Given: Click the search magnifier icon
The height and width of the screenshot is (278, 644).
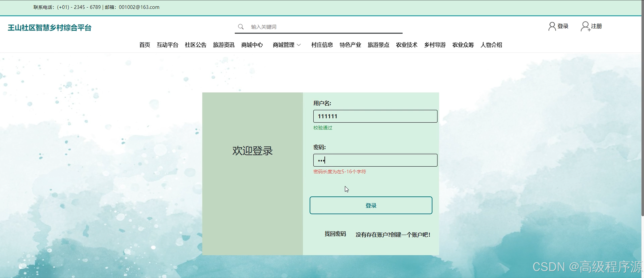Looking at the screenshot, I should [240, 27].
